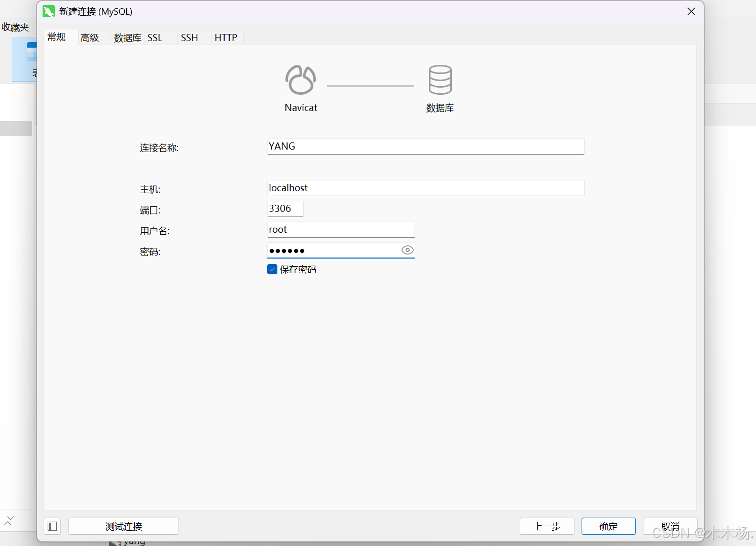Click the 端口 field showing 3306
Screen dimensions: 756x546
(x=285, y=209)
